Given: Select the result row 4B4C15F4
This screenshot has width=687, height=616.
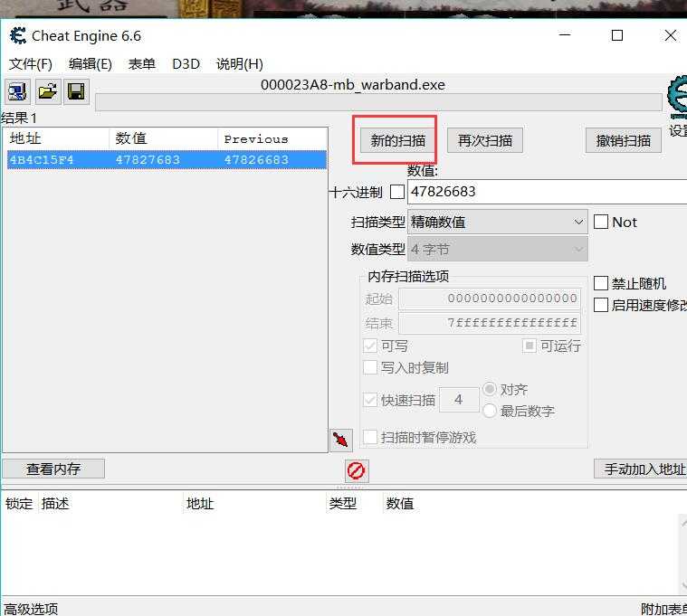Looking at the screenshot, I should pyautogui.click(x=167, y=160).
